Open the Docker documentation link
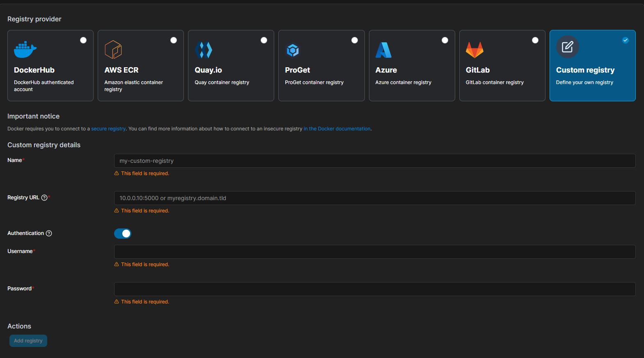 pos(337,129)
